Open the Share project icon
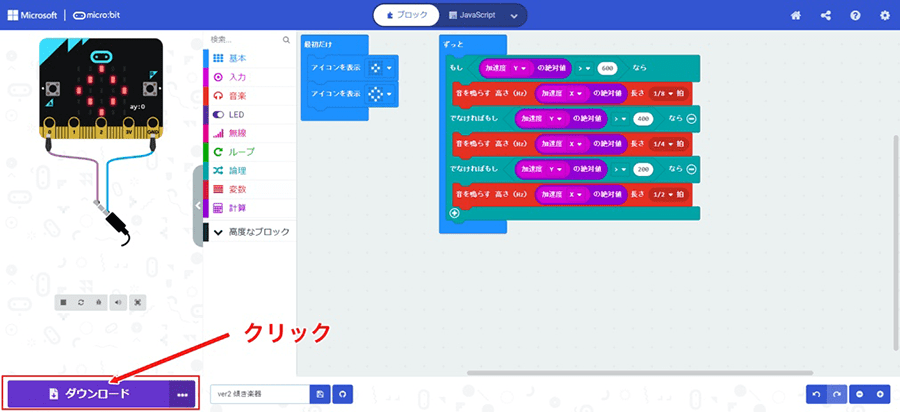 pos(825,15)
